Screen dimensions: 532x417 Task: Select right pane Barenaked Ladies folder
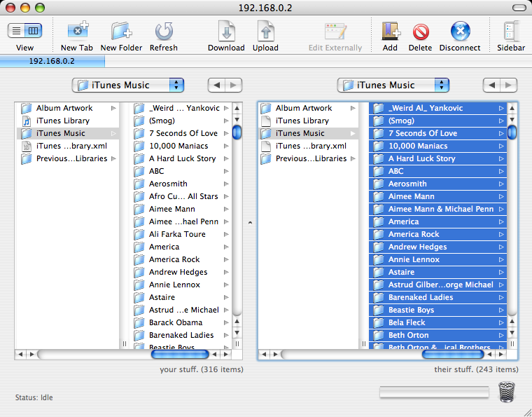(x=437, y=297)
